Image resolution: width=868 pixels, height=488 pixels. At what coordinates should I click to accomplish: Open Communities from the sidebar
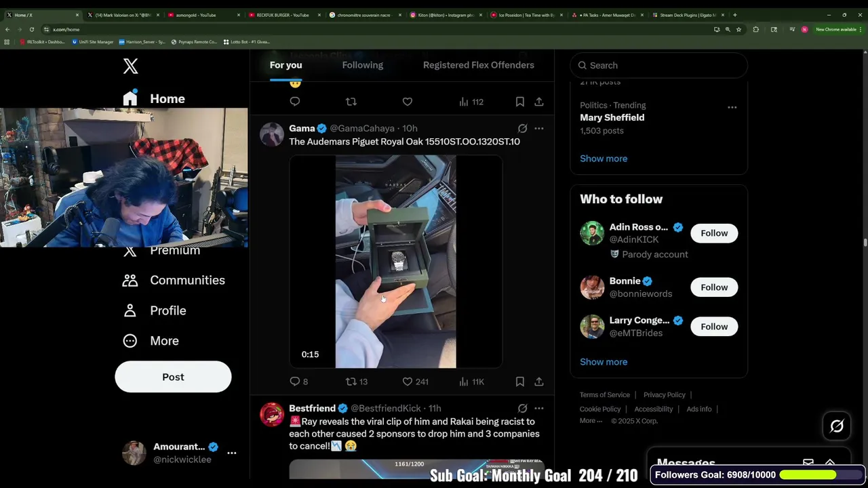174,281
